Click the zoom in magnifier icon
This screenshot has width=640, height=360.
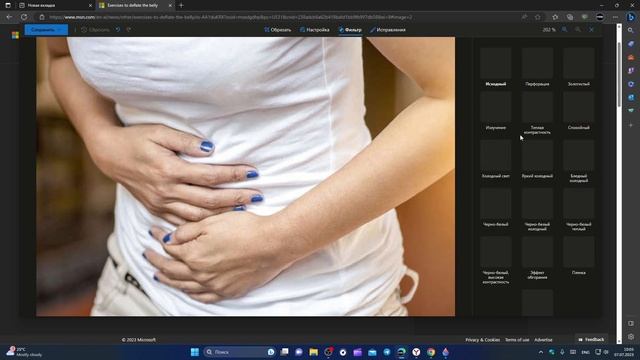564,29
